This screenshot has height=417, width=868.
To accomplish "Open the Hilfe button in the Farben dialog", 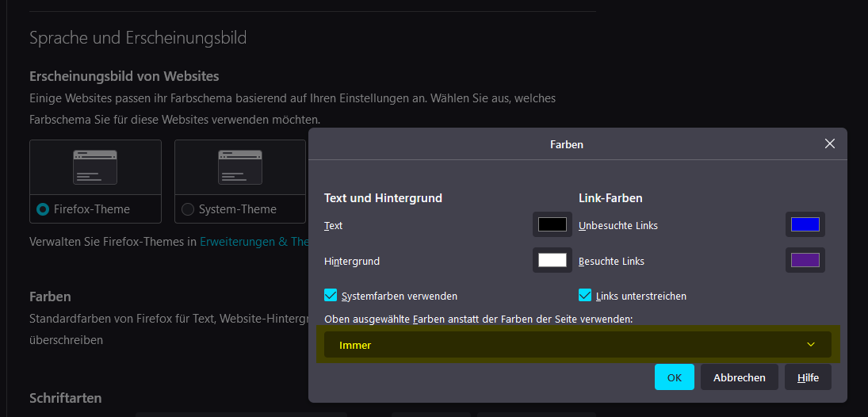I will click(808, 377).
